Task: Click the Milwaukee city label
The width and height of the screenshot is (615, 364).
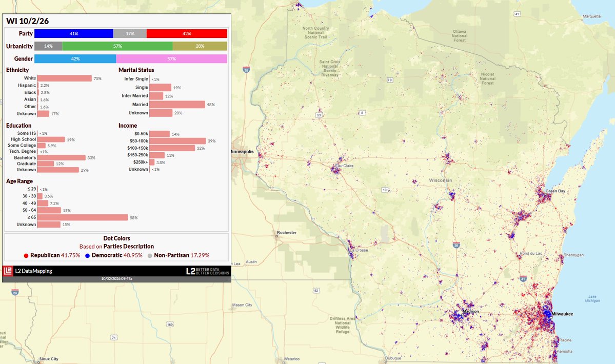Action: (x=562, y=314)
